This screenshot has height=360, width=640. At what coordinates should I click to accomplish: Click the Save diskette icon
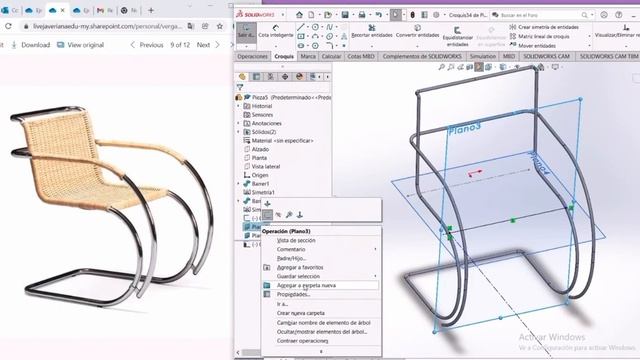[345, 15]
